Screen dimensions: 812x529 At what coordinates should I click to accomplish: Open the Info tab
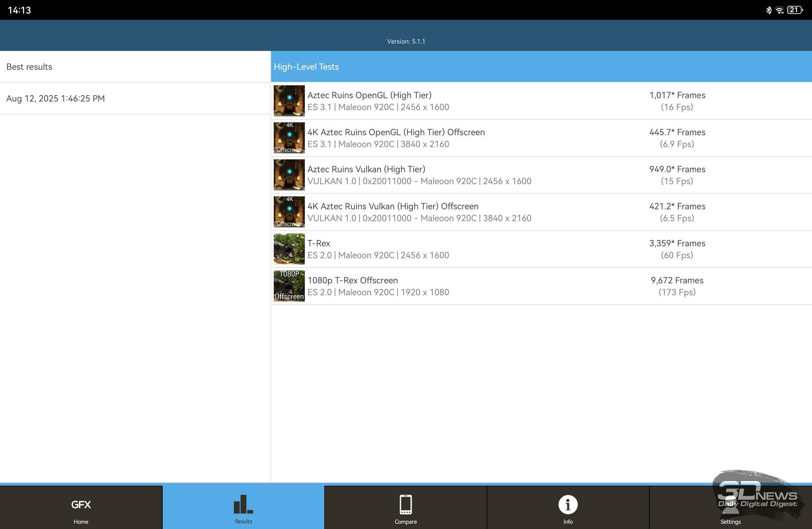(568, 508)
